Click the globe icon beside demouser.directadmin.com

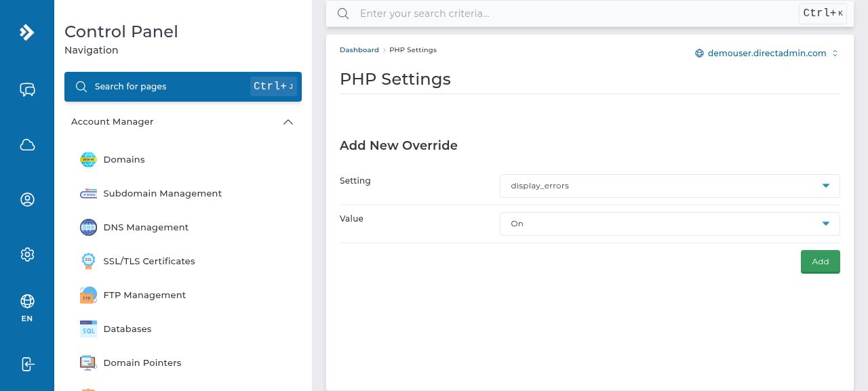coord(699,53)
